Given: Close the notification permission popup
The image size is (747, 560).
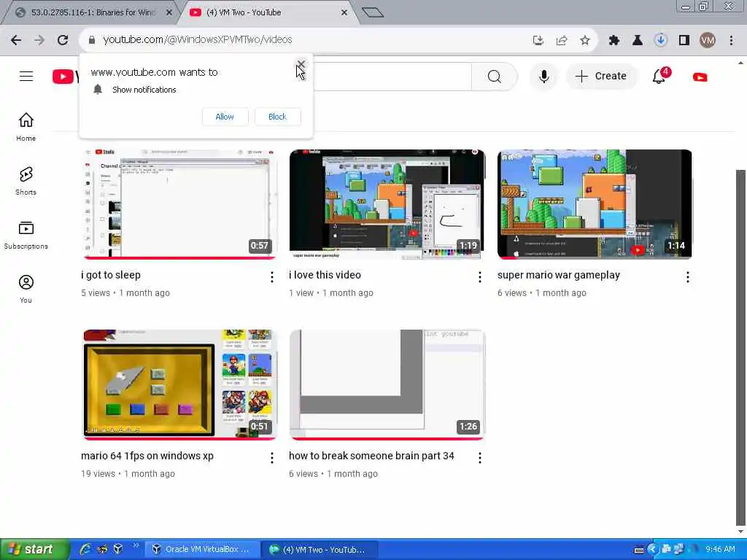Looking at the screenshot, I should pyautogui.click(x=301, y=64).
